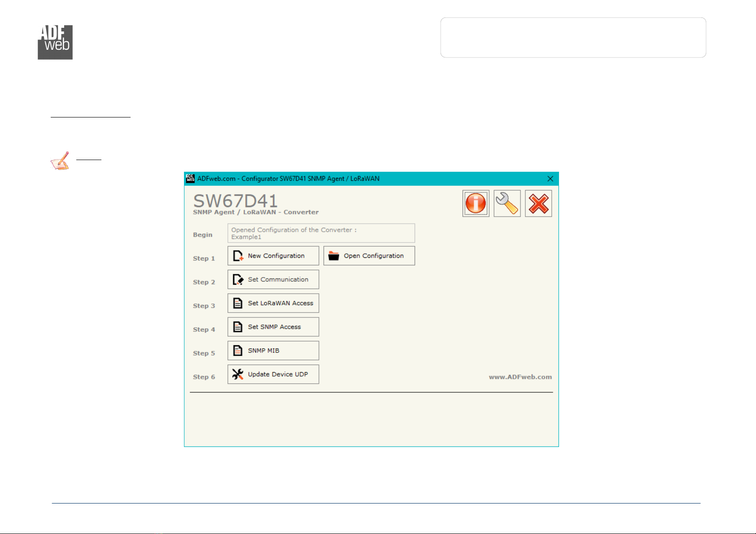Click the 'Step 1' label
The height and width of the screenshot is (534, 756).
(x=204, y=259)
